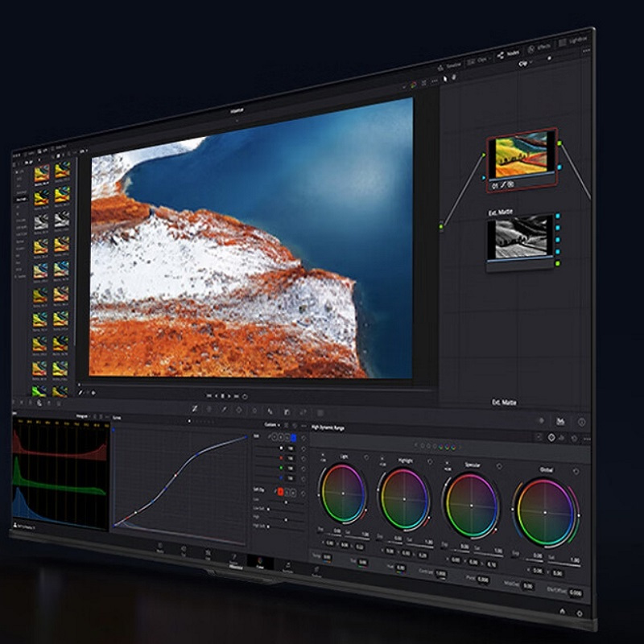Reset the Light wheel
This screenshot has width=644, height=644.
pos(366,457)
